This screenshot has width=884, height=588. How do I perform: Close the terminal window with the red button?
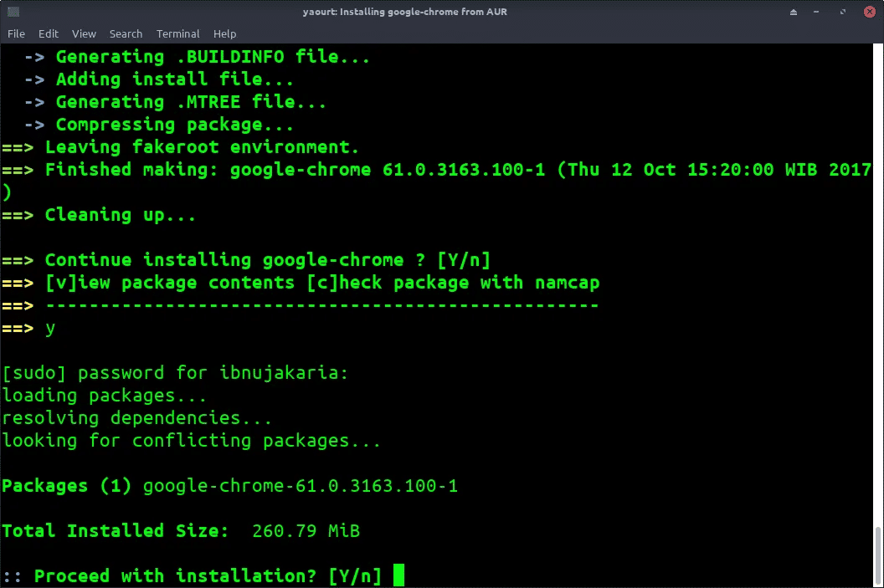[869, 12]
